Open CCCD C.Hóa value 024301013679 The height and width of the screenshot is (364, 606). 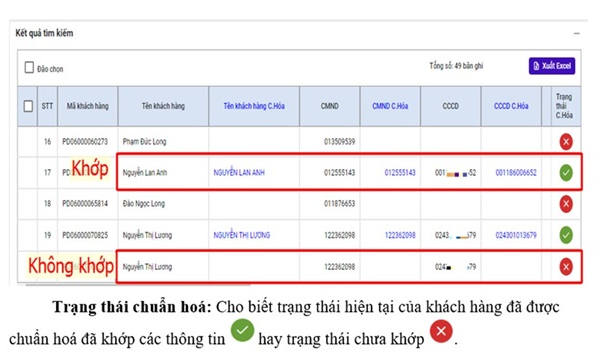[516, 235]
